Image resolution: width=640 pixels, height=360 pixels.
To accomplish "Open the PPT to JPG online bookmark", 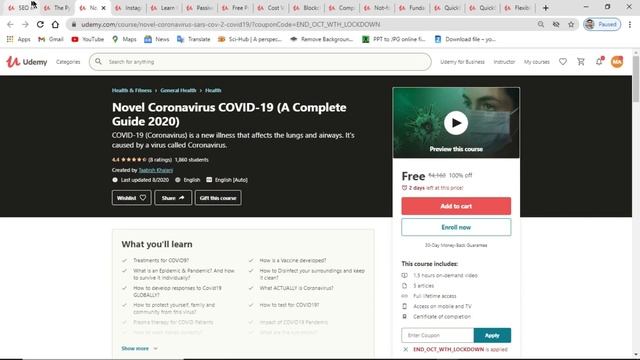I will click(x=394, y=39).
